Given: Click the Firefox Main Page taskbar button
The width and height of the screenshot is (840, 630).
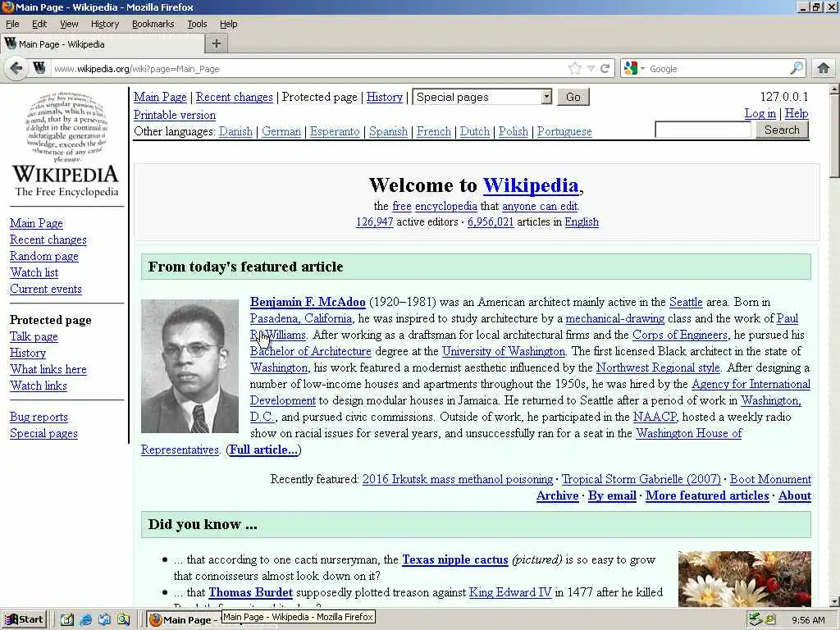Looking at the screenshot, I should 184,620.
